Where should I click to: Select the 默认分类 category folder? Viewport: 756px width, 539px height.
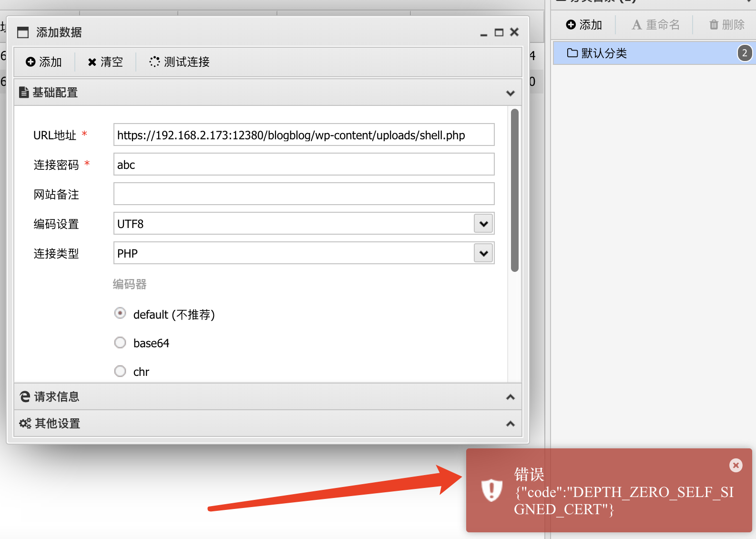coord(604,53)
